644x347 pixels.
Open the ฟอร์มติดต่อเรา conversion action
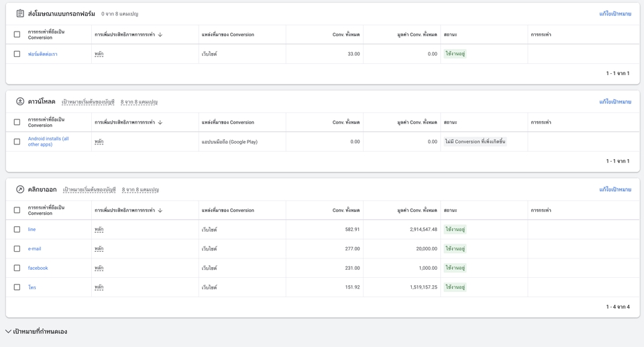pos(42,54)
